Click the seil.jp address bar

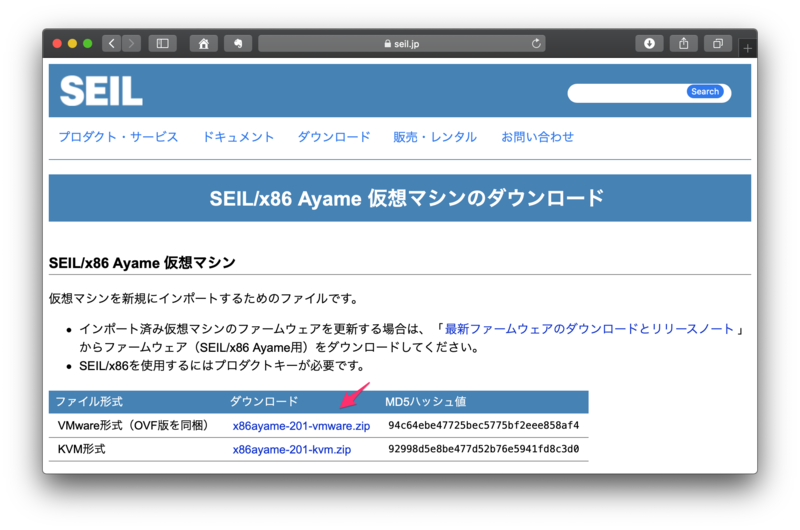tap(402, 43)
